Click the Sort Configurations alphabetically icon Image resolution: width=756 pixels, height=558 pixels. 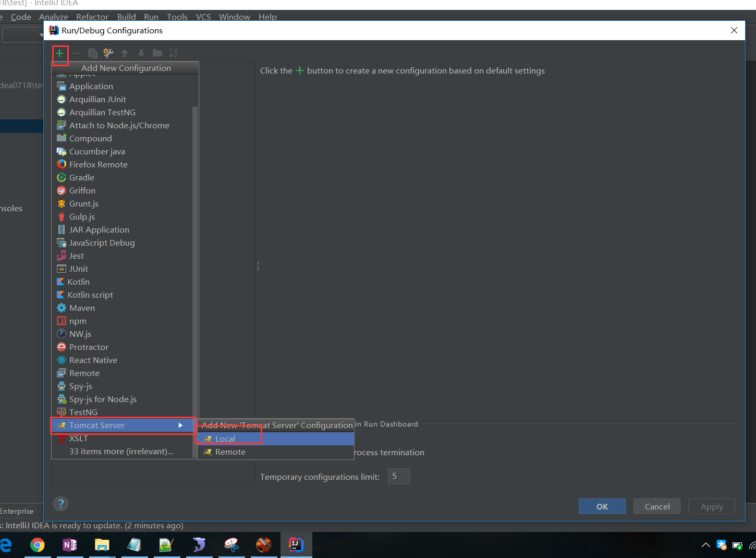pyautogui.click(x=174, y=53)
